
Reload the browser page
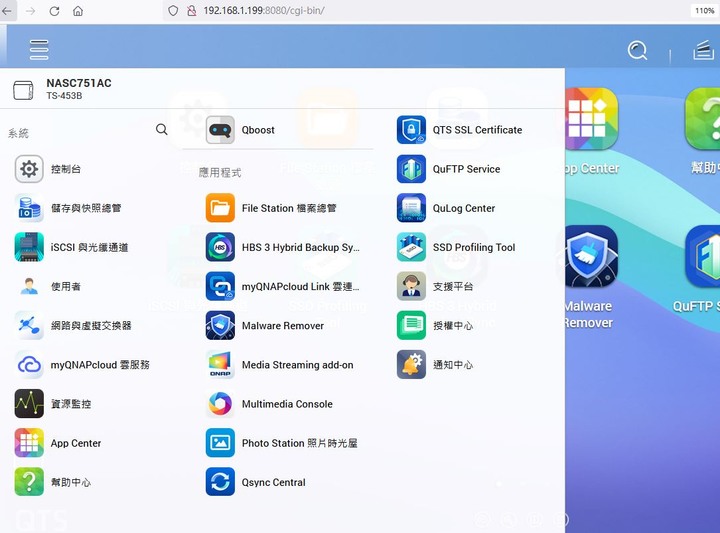click(x=54, y=11)
